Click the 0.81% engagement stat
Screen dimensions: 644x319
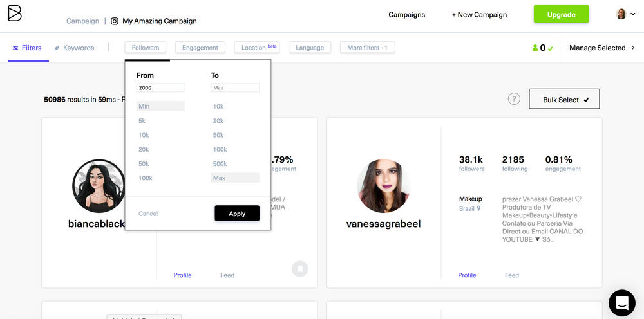coord(563,163)
